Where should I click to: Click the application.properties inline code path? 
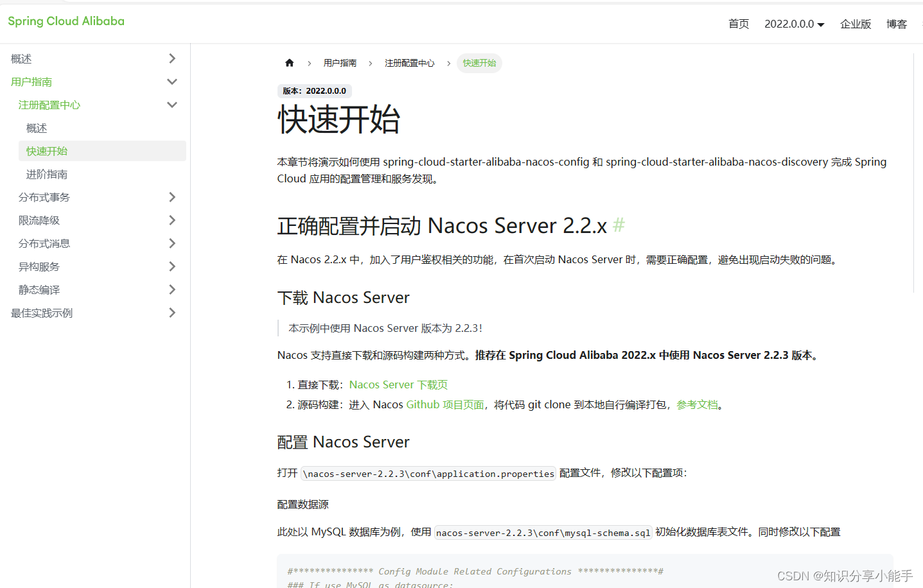pyautogui.click(x=428, y=474)
